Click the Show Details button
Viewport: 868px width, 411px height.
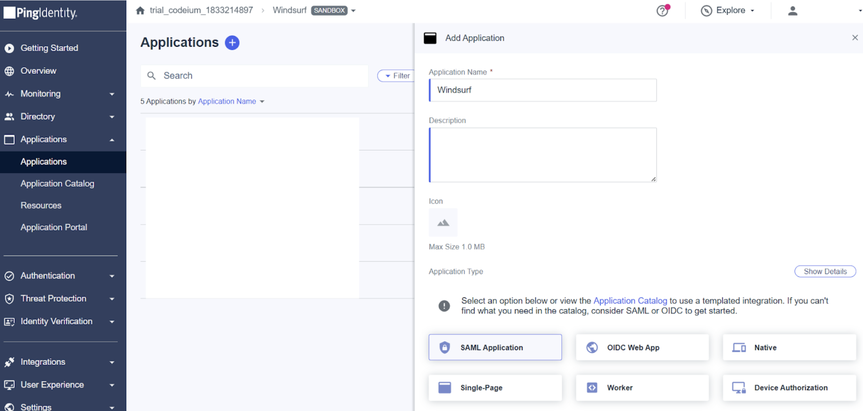[x=825, y=271]
